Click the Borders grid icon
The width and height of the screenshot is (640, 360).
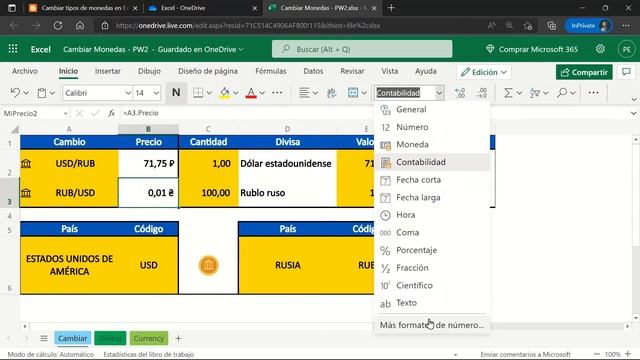point(198,93)
